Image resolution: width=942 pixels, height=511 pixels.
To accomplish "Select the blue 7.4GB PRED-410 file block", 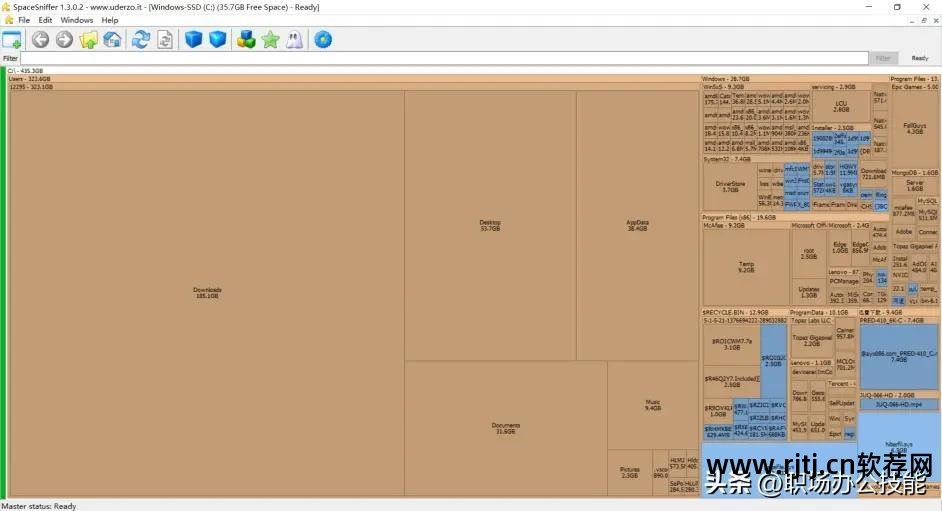I will click(898, 357).
